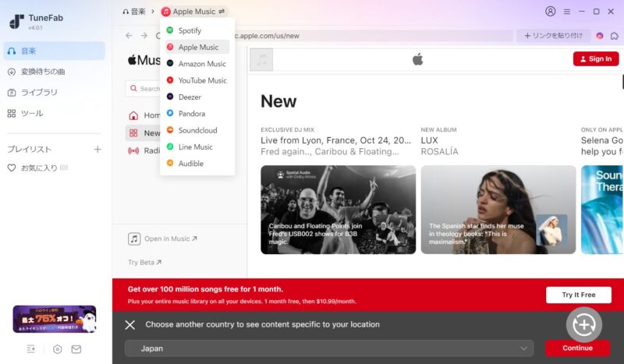Click the red Sign In button

[x=595, y=58]
